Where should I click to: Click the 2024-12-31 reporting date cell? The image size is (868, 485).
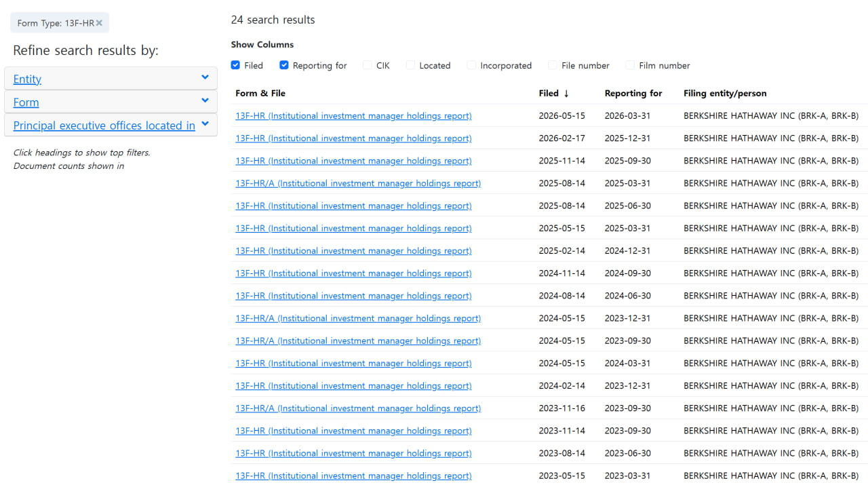(x=627, y=251)
